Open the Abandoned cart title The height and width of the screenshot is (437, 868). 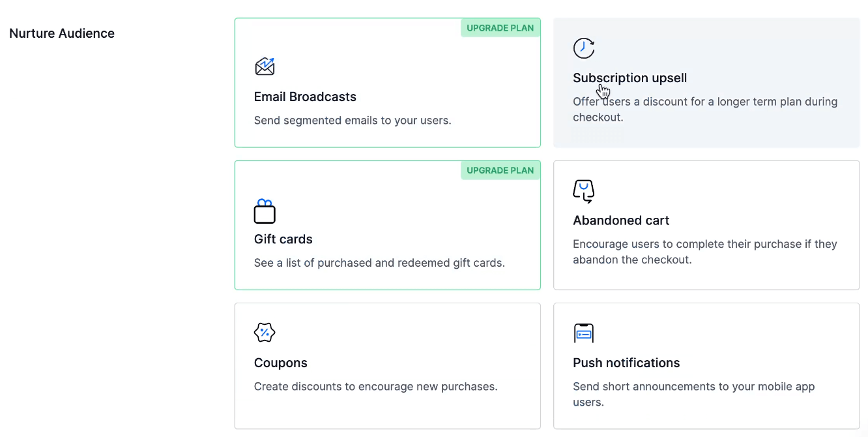(x=621, y=220)
